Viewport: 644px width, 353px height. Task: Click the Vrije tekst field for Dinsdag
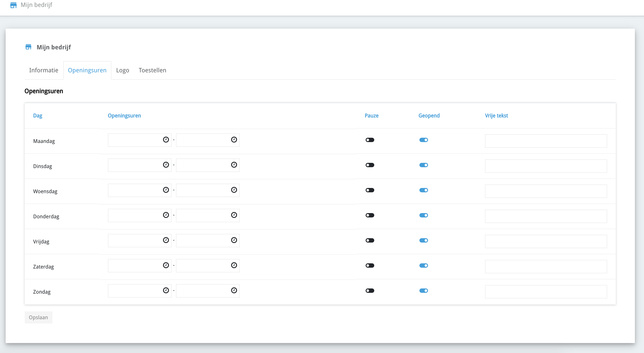pyautogui.click(x=545, y=166)
